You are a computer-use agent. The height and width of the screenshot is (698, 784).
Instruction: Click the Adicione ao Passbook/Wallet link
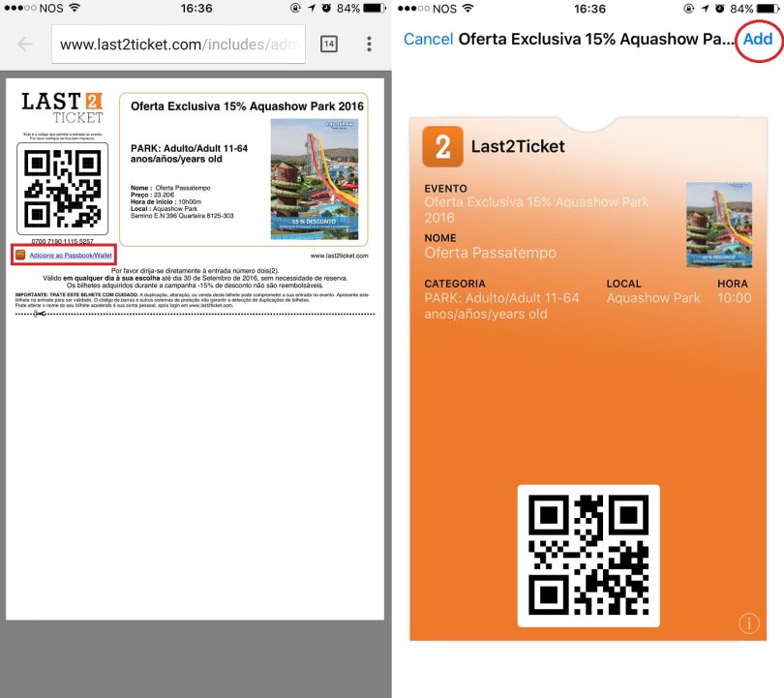(x=71, y=255)
